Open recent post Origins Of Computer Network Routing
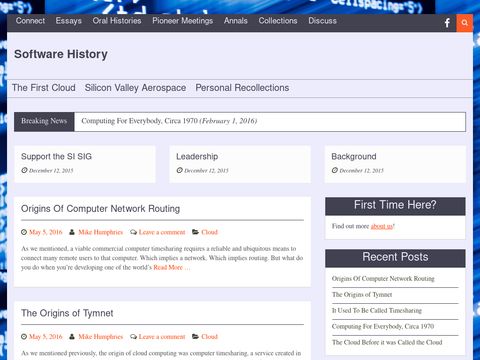Image resolution: width=480 pixels, height=360 pixels. 383,279
